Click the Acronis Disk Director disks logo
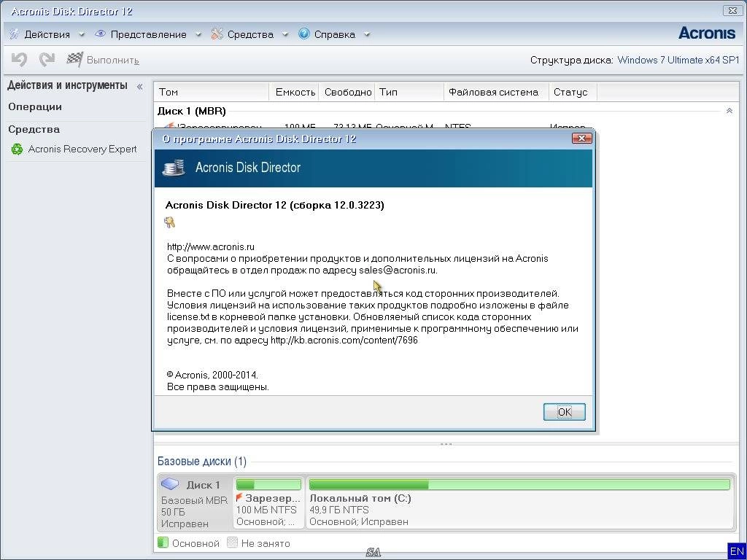Image resolution: width=747 pixels, height=560 pixels. [174, 168]
